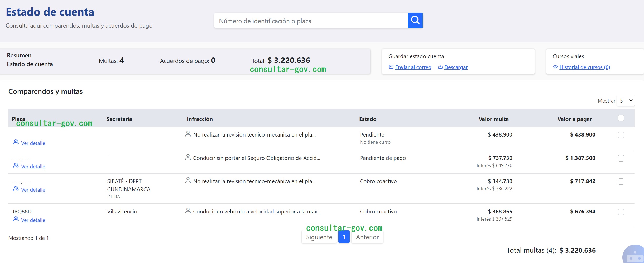Click the eye icon beside Historial de cursos
This screenshot has width=644, height=263.
coord(555,67)
